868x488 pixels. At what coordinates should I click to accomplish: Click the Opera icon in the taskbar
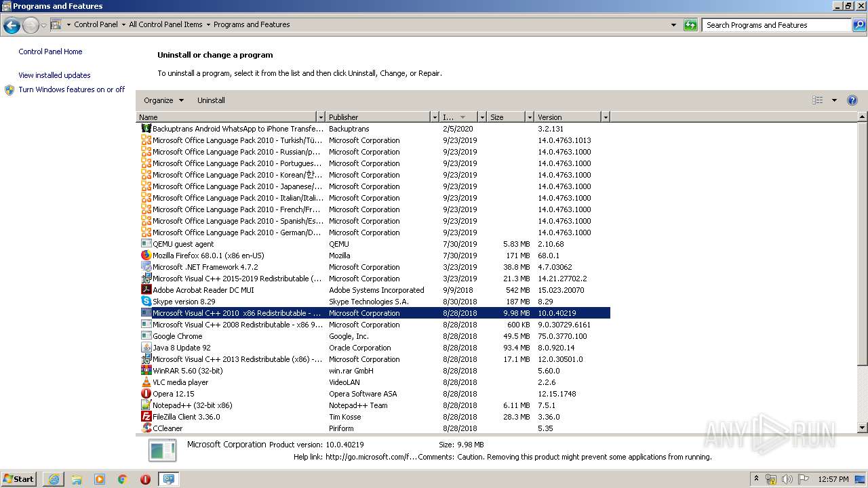pos(145,479)
